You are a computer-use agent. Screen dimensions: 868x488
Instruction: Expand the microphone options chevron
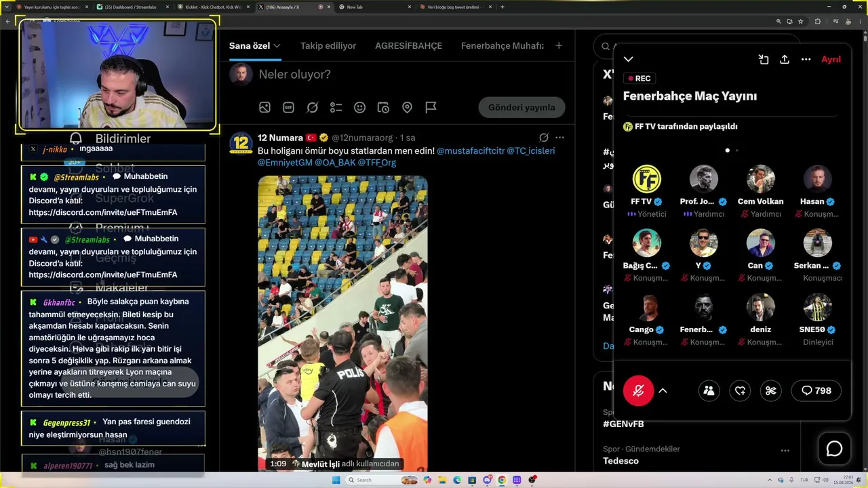(663, 390)
